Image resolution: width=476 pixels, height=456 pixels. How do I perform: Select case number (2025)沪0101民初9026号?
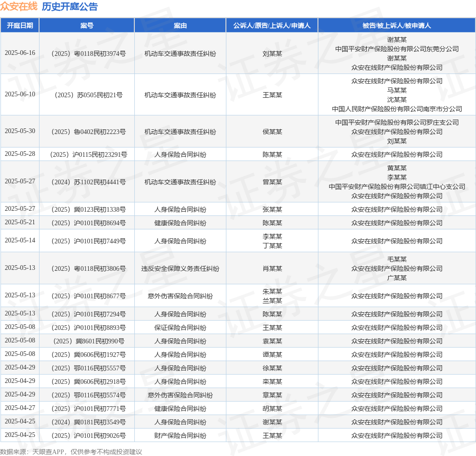88,436
